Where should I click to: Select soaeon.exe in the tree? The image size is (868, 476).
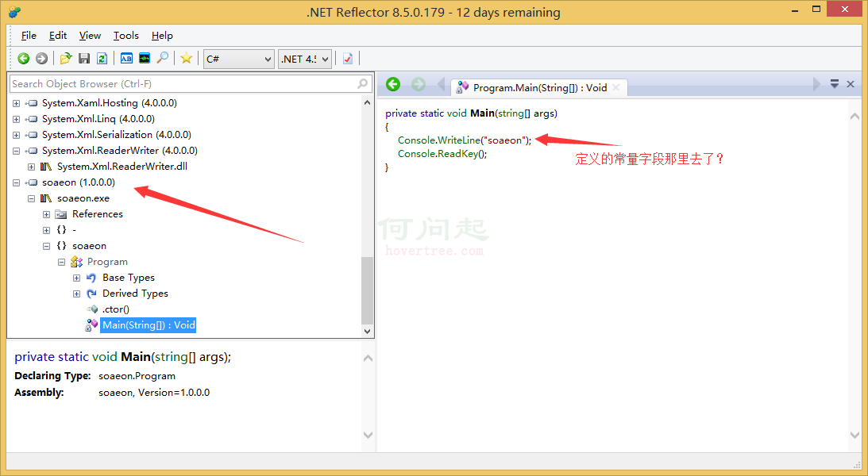pos(83,198)
